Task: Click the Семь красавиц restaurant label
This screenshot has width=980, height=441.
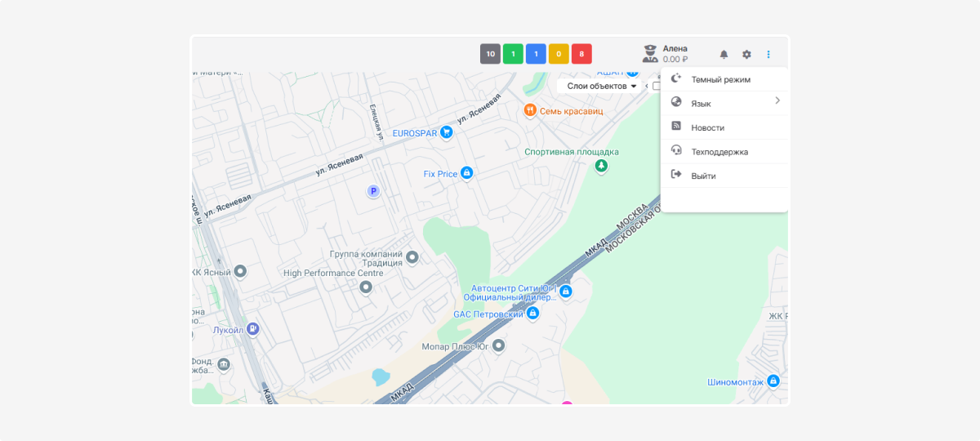Action: coord(571,110)
